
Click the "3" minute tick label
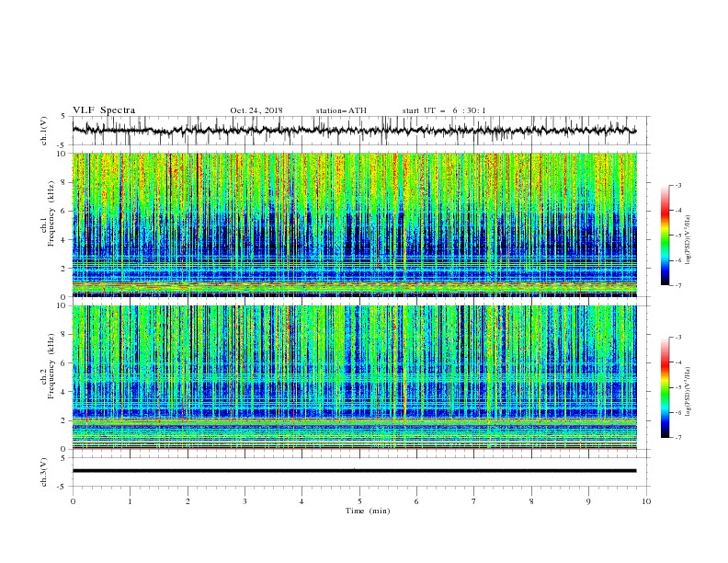(x=245, y=501)
